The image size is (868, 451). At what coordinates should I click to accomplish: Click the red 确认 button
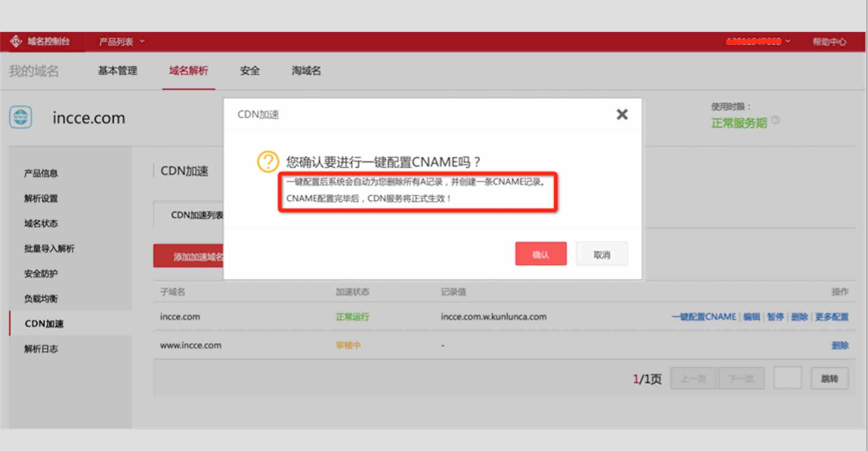541,254
